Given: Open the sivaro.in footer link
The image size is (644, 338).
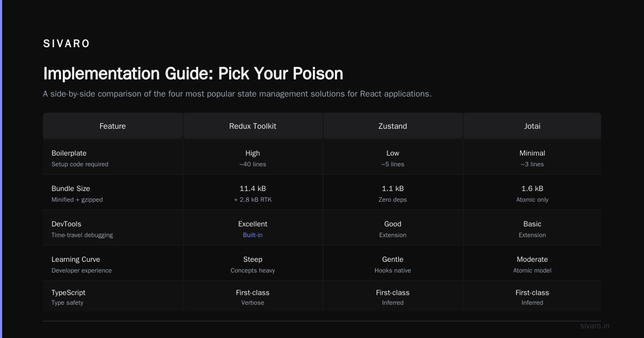Looking at the screenshot, I should click(595, 326).
